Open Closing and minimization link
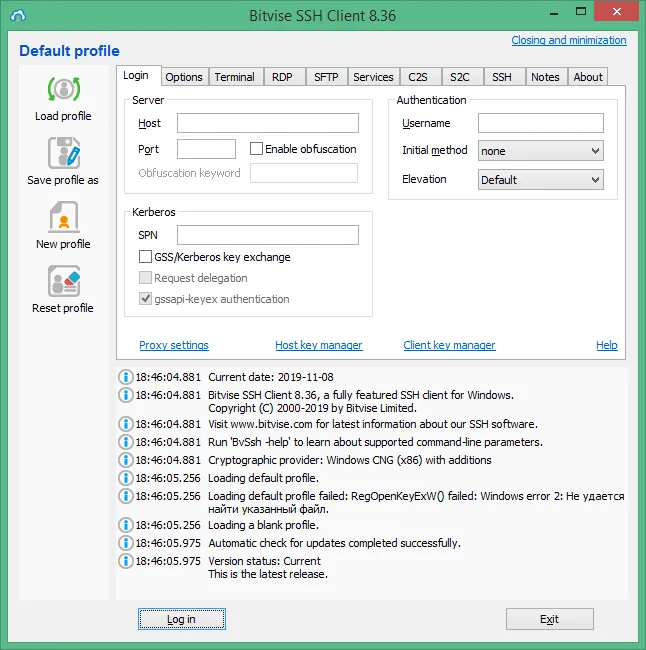This screenshot has width=646, height=650. coord(569,40)
